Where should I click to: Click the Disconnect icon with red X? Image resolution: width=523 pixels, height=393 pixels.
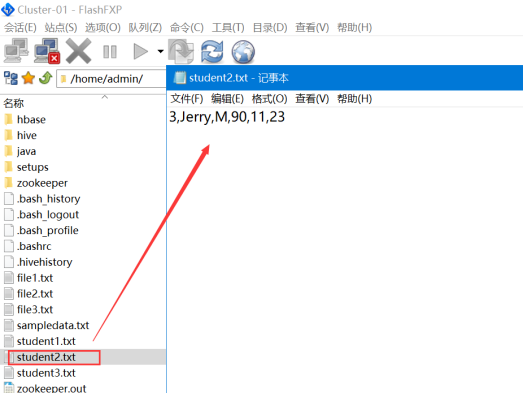[47, 51]
